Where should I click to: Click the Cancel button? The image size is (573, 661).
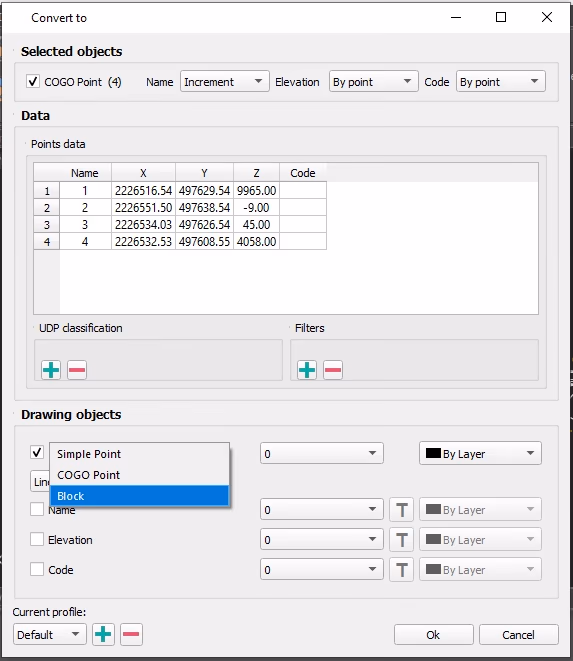(519, 635)
